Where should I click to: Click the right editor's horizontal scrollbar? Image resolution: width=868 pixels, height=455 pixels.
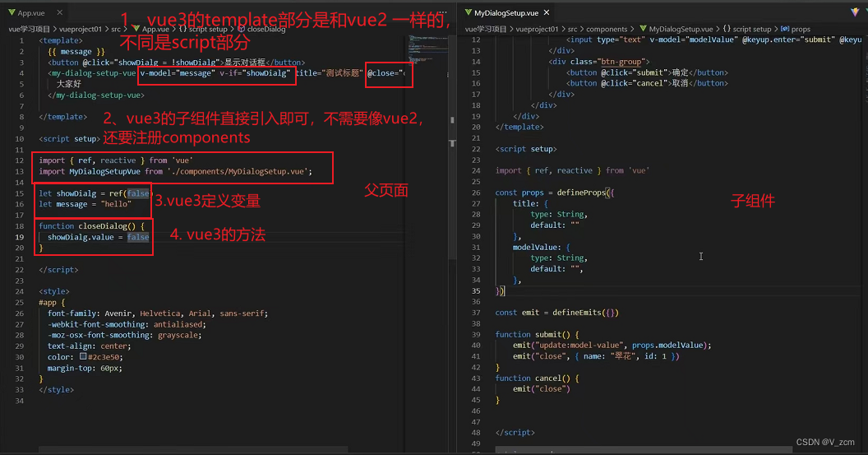coord(644,449)
